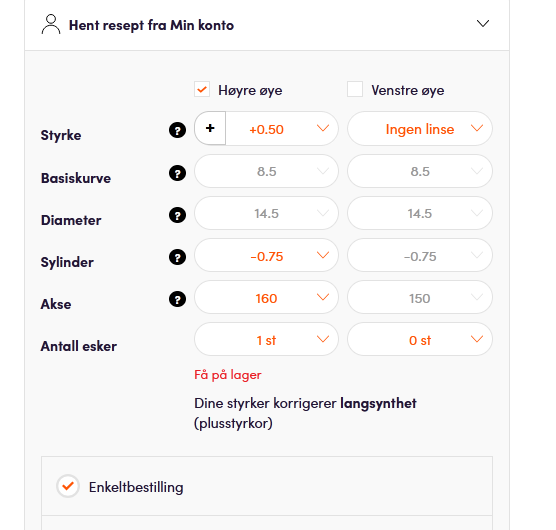Expand section using chevron beside Hent resept
The width and height of the screenshot is (556, 530).
tap(483, 24)
